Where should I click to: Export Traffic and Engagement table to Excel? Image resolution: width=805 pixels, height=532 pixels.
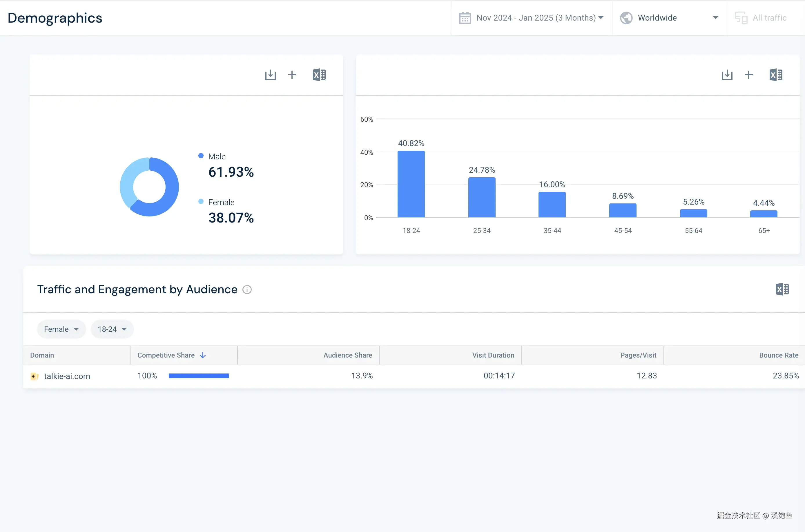[782, 289]
